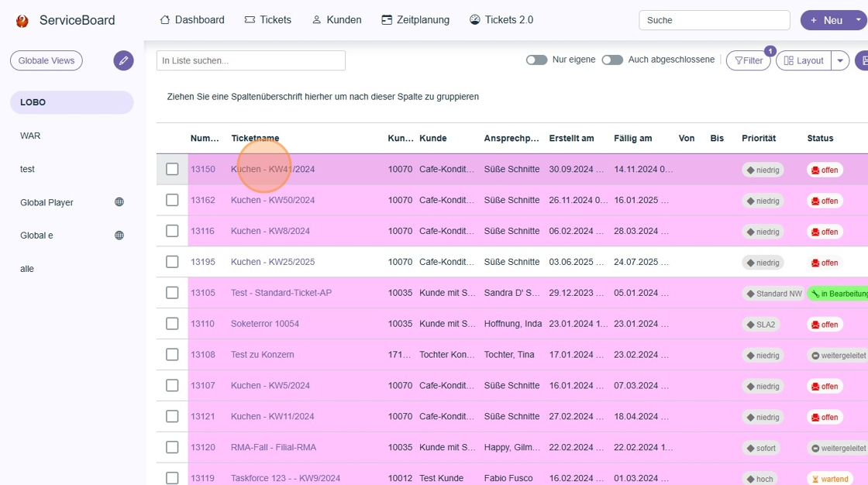Click the global Suche field
The width and height of the screenshot is (868, 485).
tap(714, 20)
